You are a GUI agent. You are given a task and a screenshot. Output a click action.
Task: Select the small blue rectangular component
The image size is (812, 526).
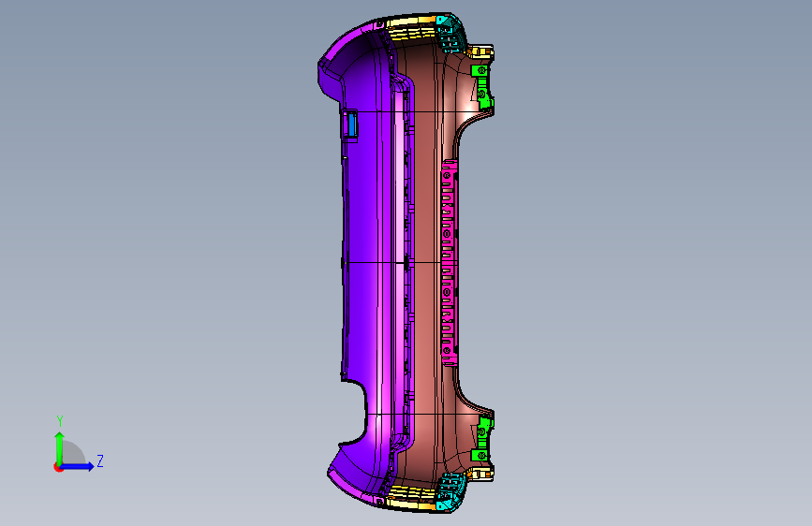coord(352,125)
